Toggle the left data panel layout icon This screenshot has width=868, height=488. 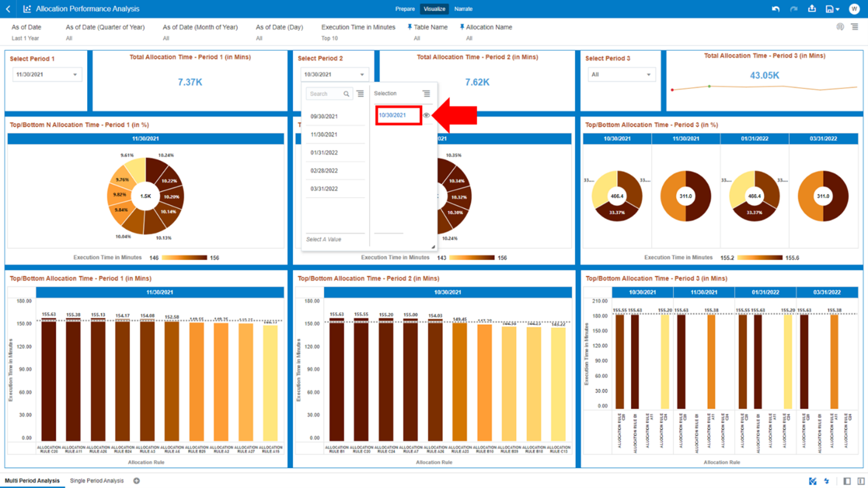point(847,481)
